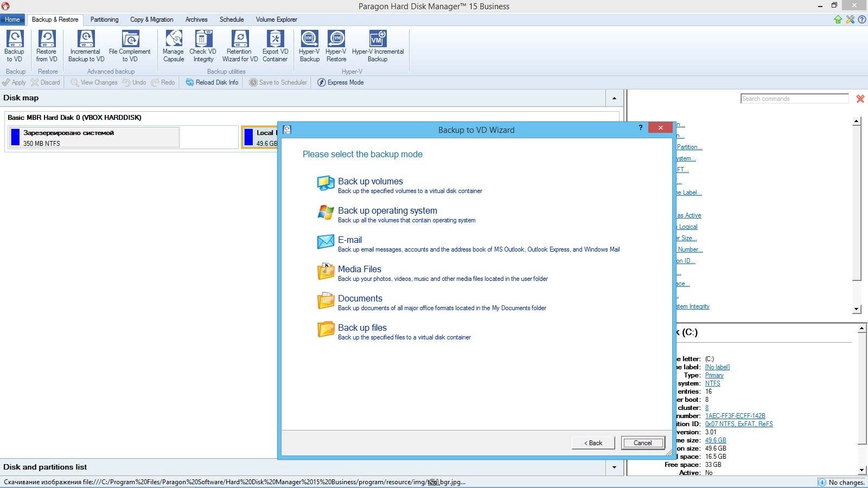868x488 pixels.
Task: Click the Undo toolbar button
Action: 134,82
